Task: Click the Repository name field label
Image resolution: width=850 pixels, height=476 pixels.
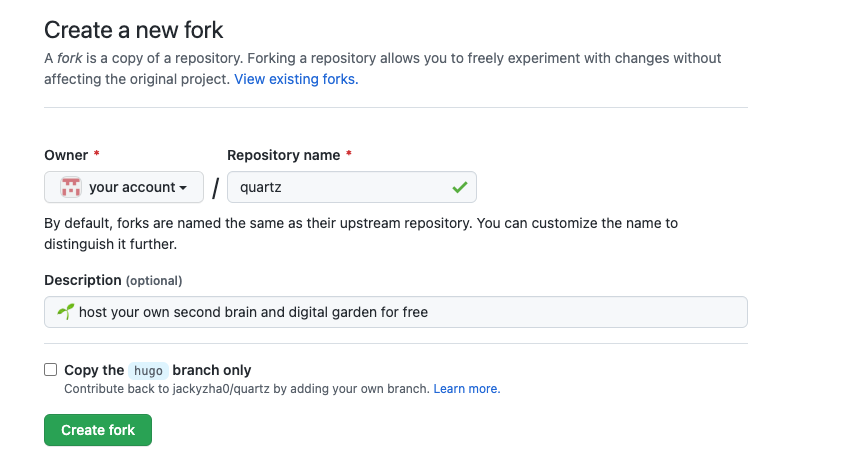Action: 284,156
